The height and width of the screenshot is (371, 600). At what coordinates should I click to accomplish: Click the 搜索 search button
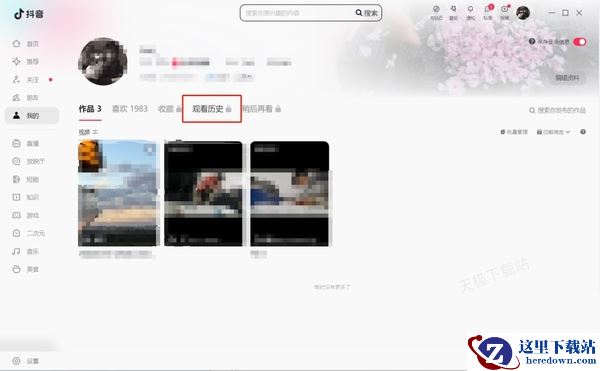[x=367, y=13]
